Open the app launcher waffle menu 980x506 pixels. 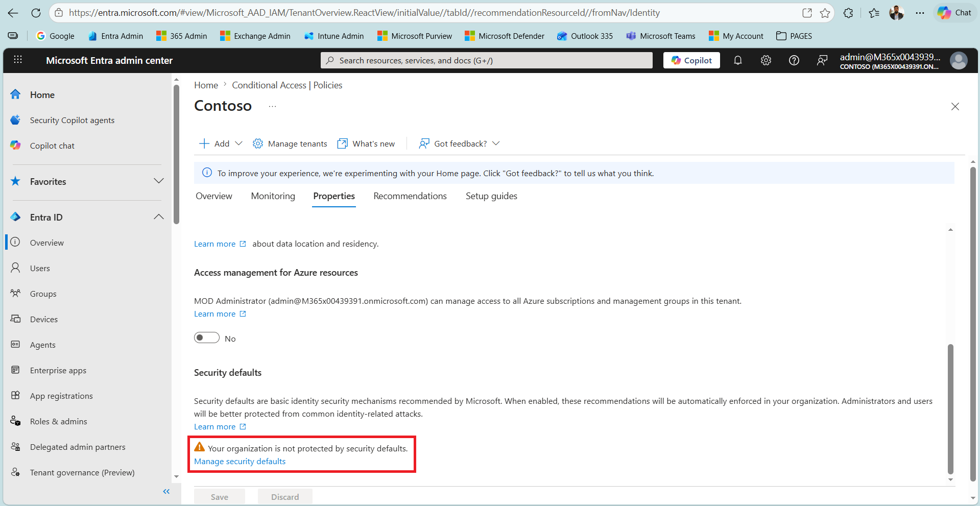coord(18,60)
